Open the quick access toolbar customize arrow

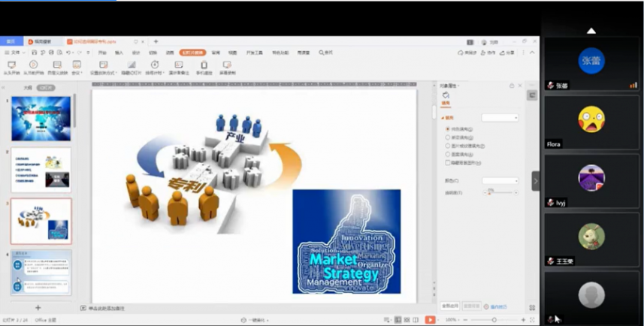coord(88,53)
